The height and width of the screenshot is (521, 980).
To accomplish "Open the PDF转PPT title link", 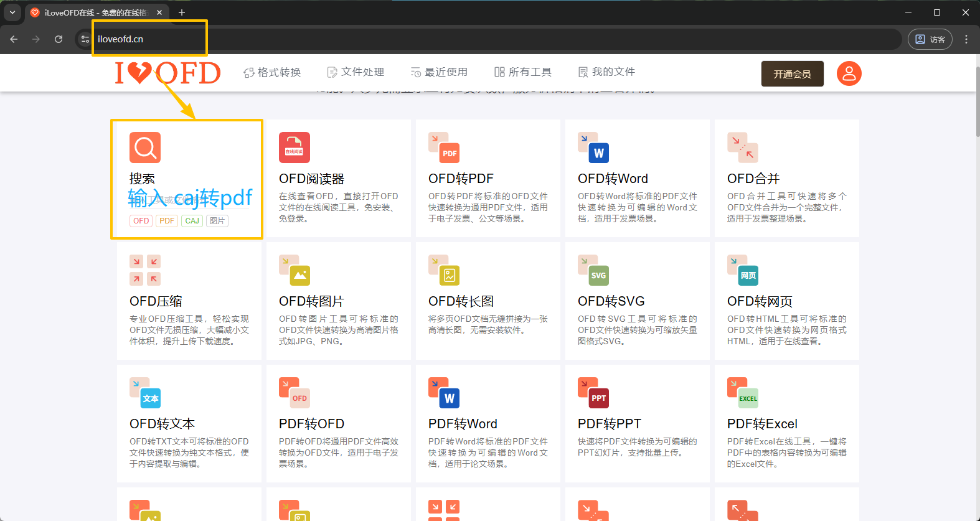I will click(x=609, y=424).
